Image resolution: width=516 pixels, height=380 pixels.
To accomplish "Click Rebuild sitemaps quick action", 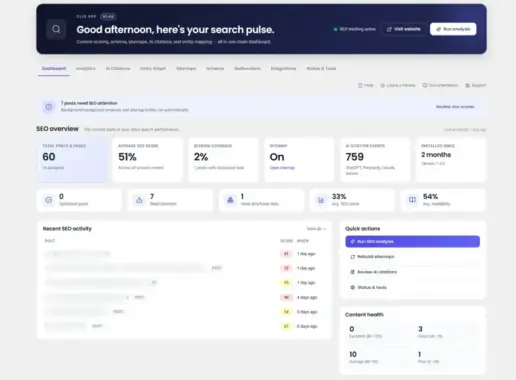I will [413, 257].
